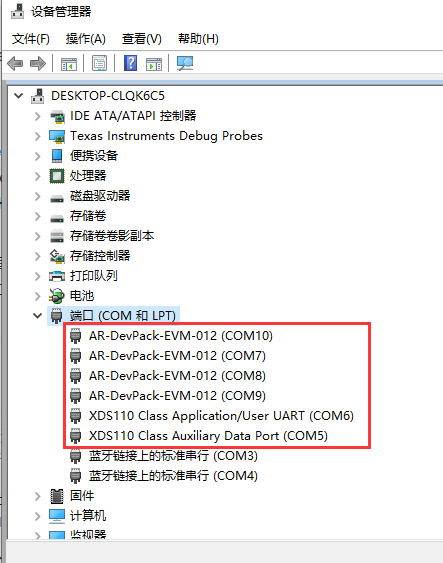Click the 打印队列 printer icon
The image size is (443, 563).
[57, 276]
